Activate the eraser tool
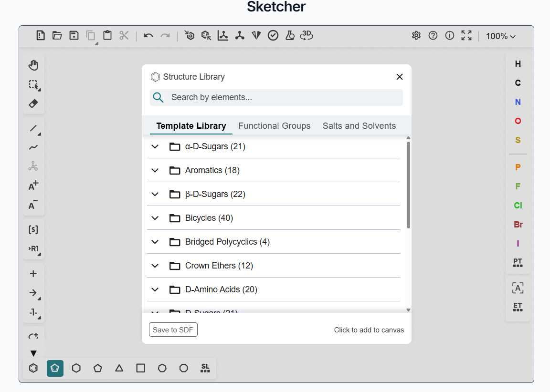 tap(33, 103)
